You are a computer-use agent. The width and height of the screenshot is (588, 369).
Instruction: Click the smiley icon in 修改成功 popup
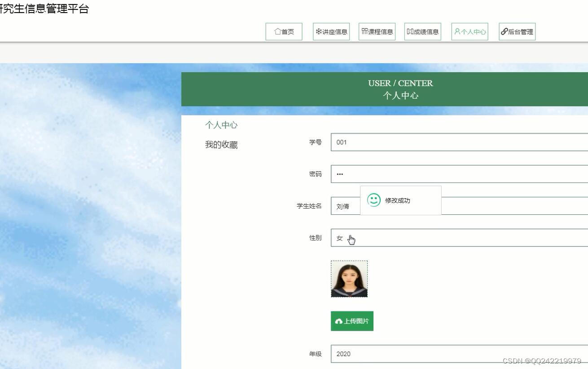pos(373,200)
